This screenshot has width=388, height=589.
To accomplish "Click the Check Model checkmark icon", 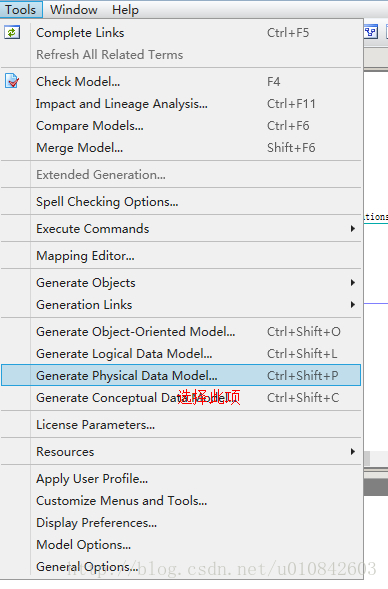I will (12, 81).
